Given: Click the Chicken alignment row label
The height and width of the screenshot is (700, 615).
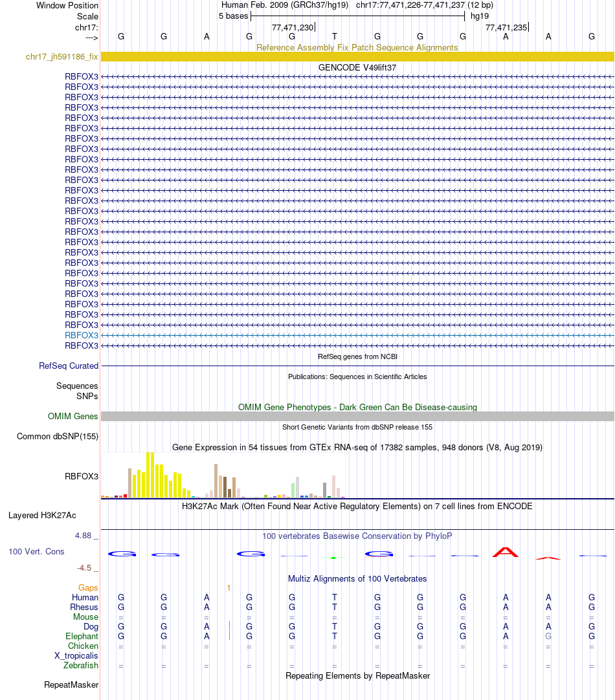Looking at the screenshot, I should [x=83, y=646].
